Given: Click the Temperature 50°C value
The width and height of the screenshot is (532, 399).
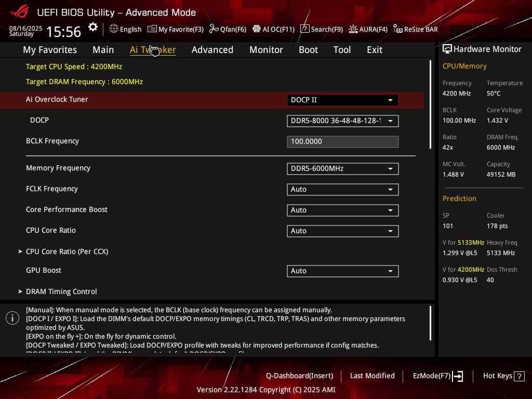Looking at the screenshot, I should [494, 94].
